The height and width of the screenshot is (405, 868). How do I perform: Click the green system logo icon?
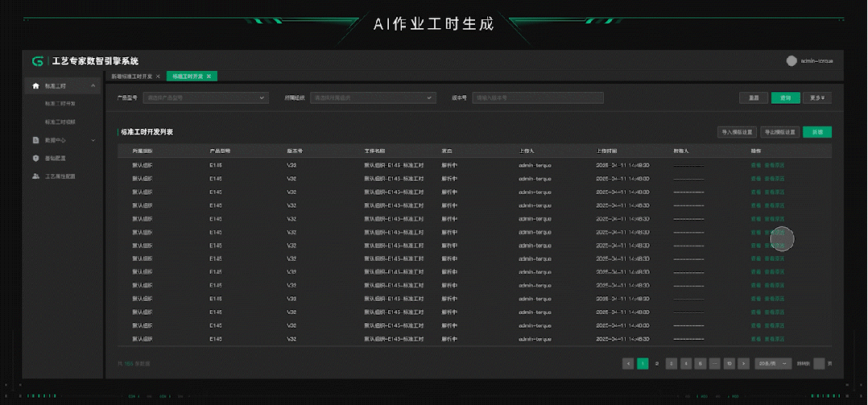pyautogui.click(x=38, y=61)
